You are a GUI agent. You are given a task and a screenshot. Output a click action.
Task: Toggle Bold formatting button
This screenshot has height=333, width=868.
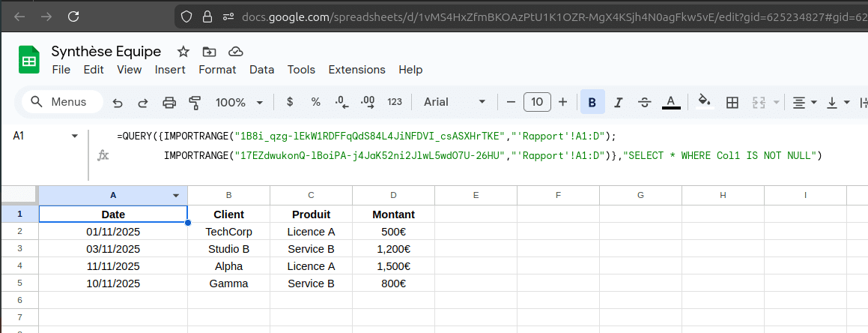[592, 103]
